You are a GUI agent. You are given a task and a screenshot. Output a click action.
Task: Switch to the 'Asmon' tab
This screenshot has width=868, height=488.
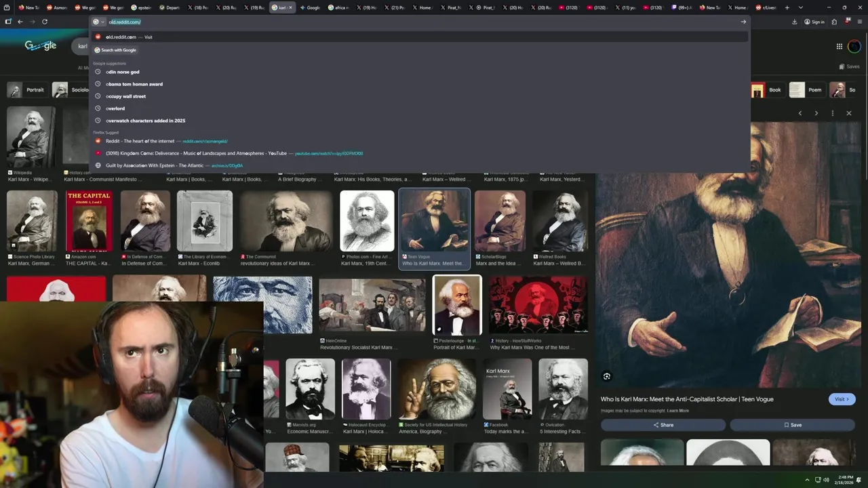click(56, 7)
